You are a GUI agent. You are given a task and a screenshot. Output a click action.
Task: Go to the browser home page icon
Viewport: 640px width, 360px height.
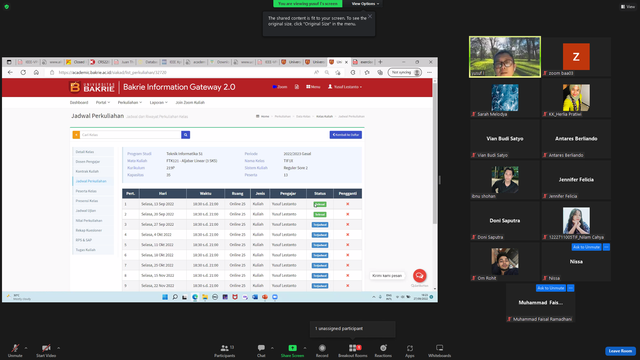point(36,72)
